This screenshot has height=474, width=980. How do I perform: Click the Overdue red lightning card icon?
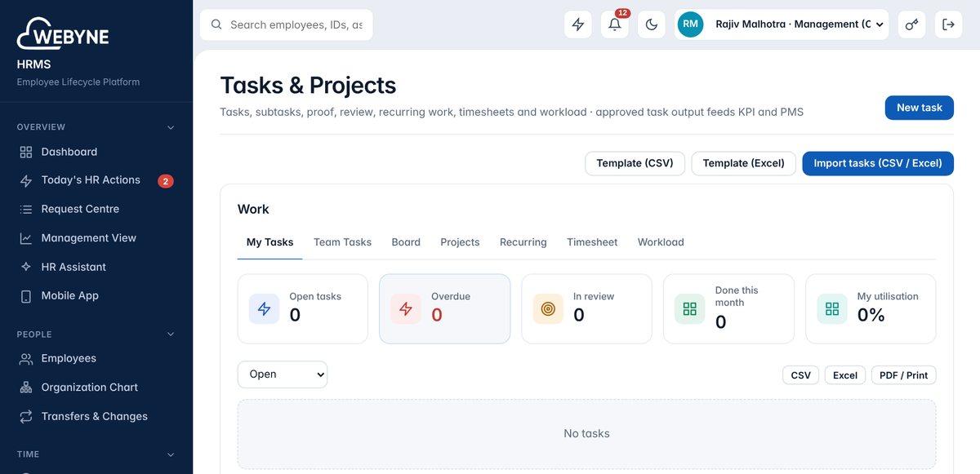(x=406, y=309)
